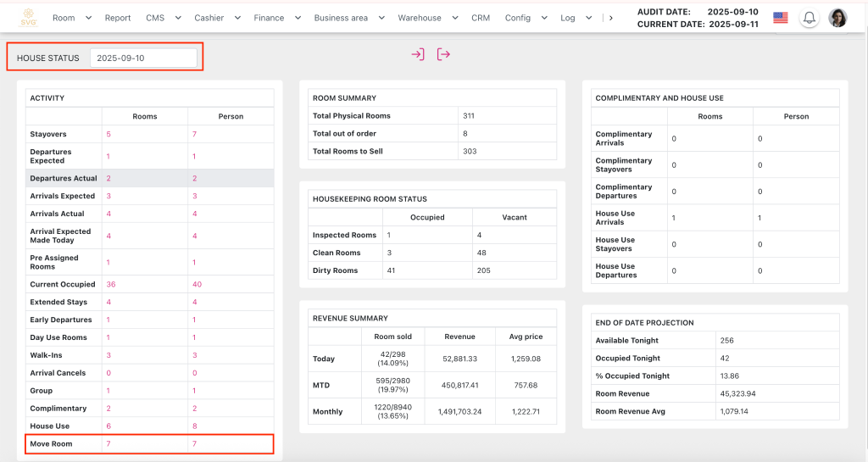Open the Report menu

[118, 18]
